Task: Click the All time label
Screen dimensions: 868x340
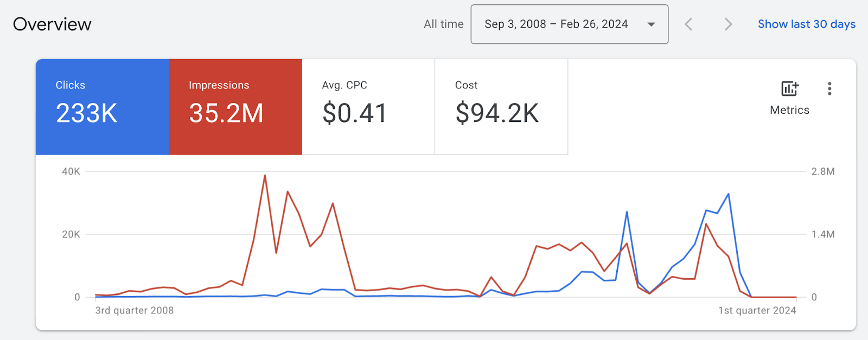Action: point(443,24)
